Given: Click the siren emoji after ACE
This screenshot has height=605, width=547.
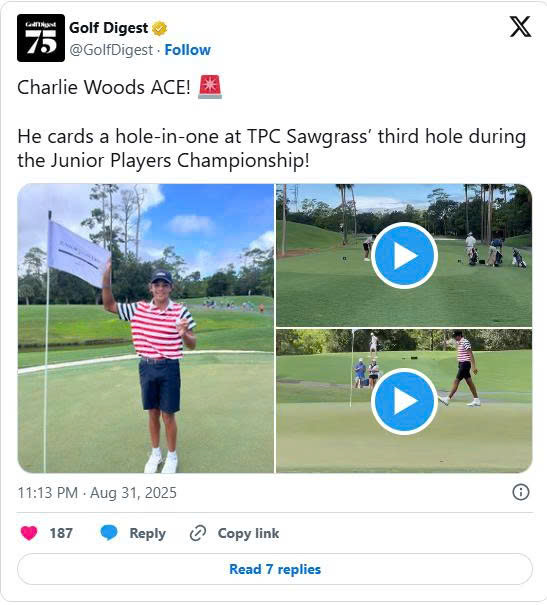Looking at the screenshot, I should [210, 87].
